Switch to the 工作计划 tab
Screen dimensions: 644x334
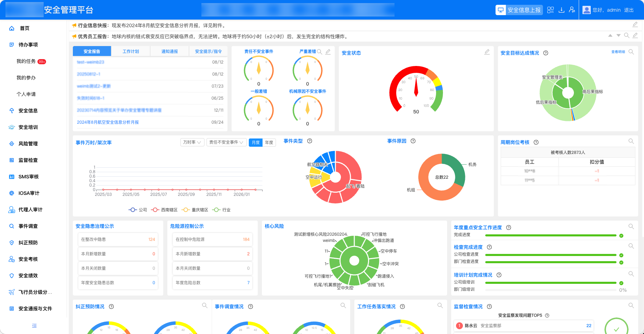(x=131, y=51)
